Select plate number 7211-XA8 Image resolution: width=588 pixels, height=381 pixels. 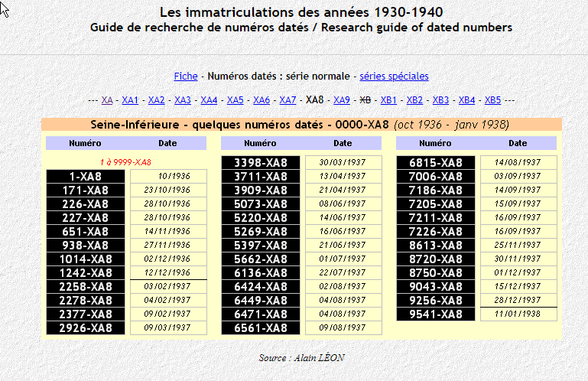(436, 218)
